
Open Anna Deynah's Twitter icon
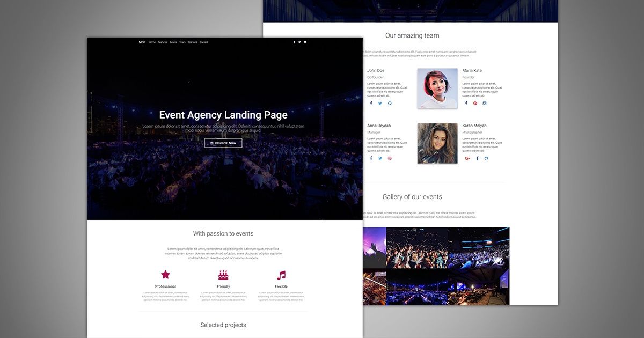[x=380, y=158]
